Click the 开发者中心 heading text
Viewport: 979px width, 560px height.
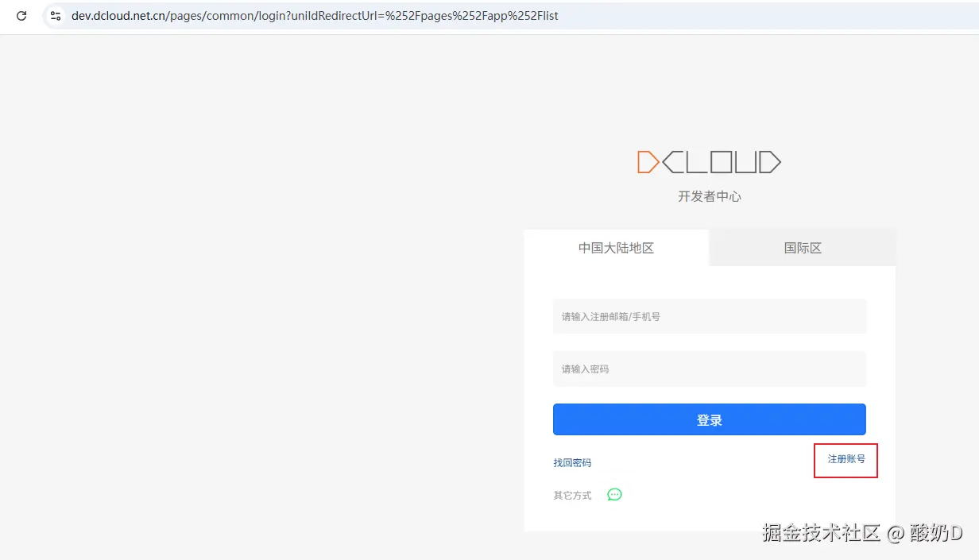point(710,196)
